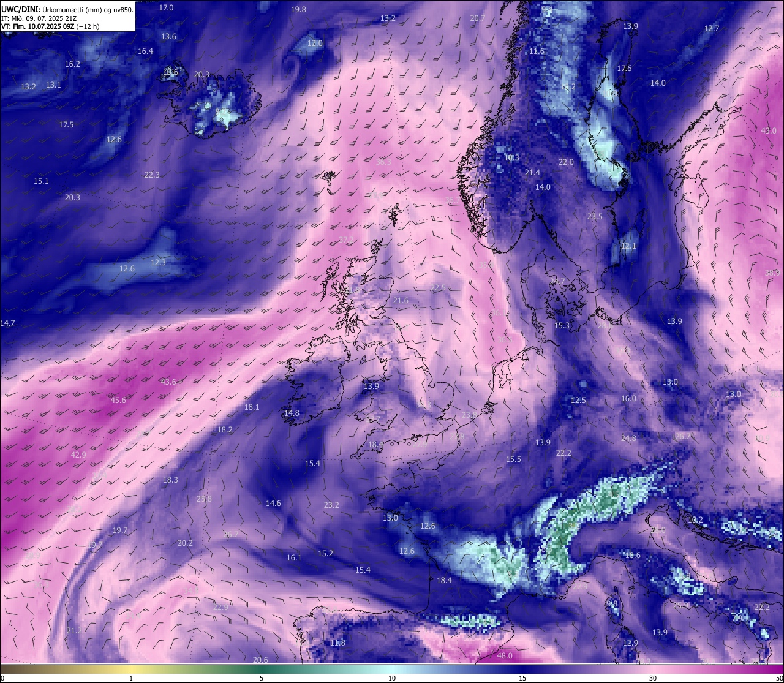Screen dimensions: 784x683
Task: Click the 12.1 value label
Action: 628,246
